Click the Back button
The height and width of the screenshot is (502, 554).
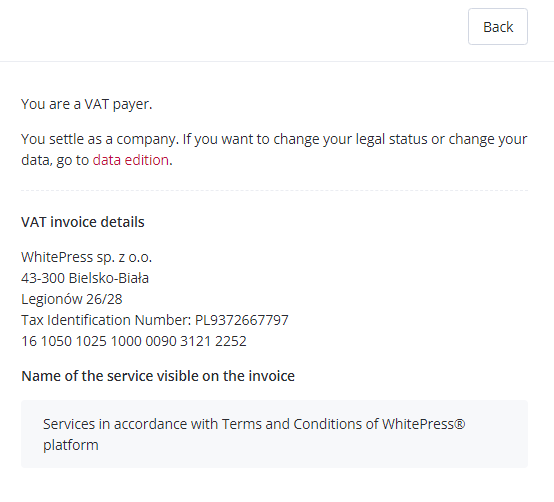coord(498,27)
